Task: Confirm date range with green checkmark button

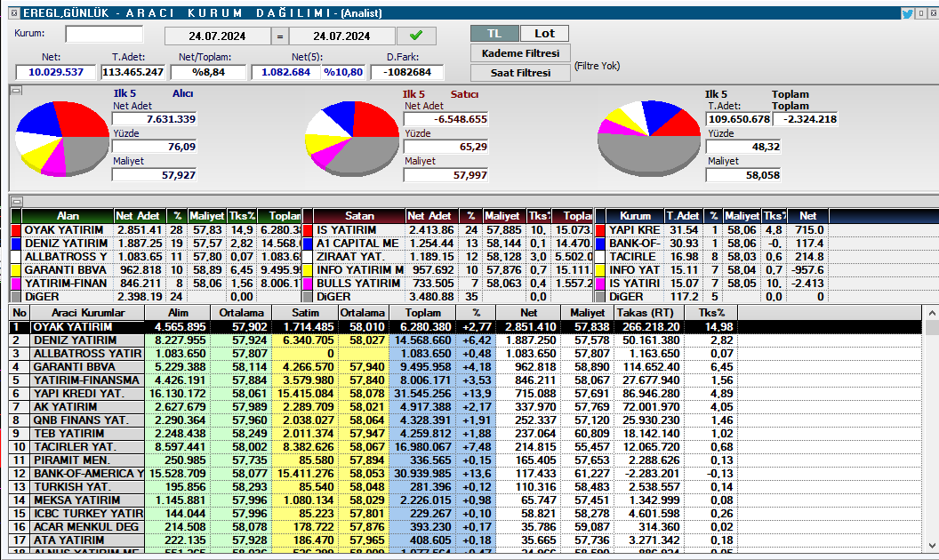Action: 416,36
